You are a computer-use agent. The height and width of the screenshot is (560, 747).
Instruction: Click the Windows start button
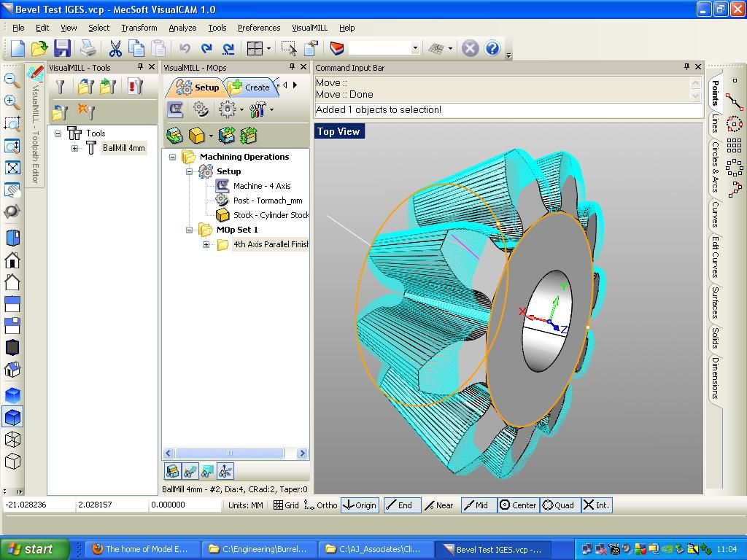click(34, 549)
